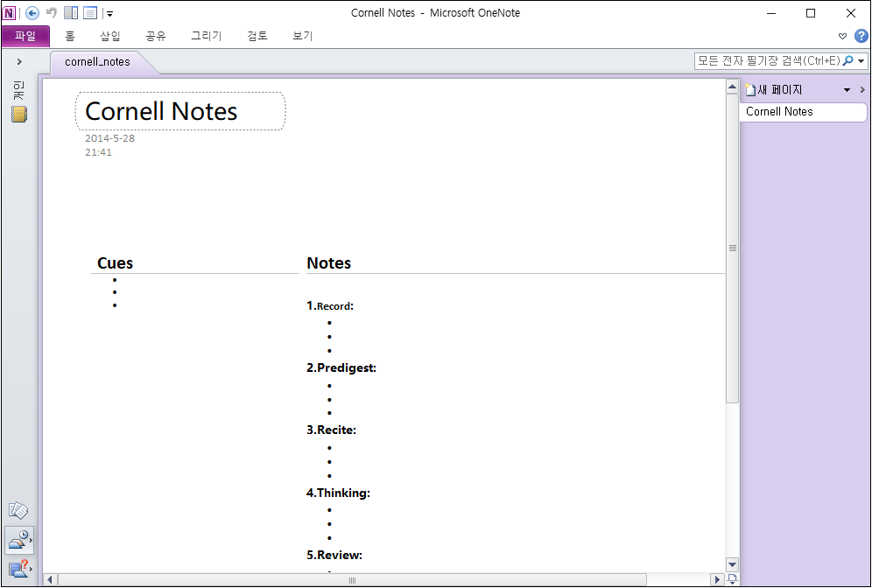
Task: Click the vertical scrollbar thumb
Action: click(x=733, y=248)
